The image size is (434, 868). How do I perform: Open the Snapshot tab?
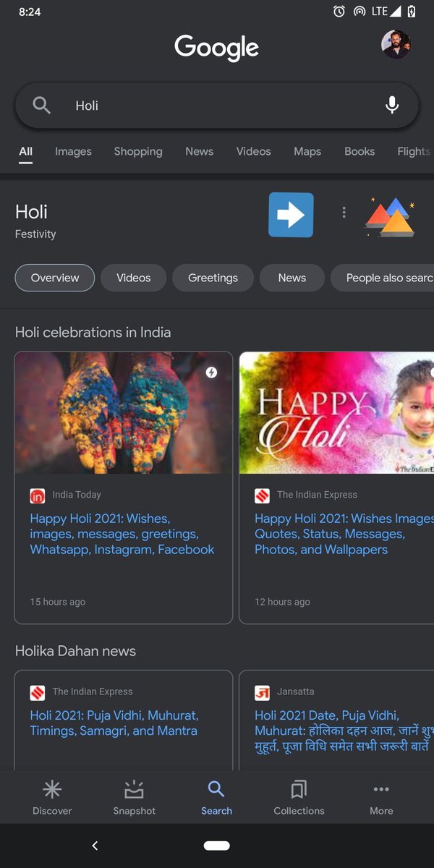(x=135, y=799)
